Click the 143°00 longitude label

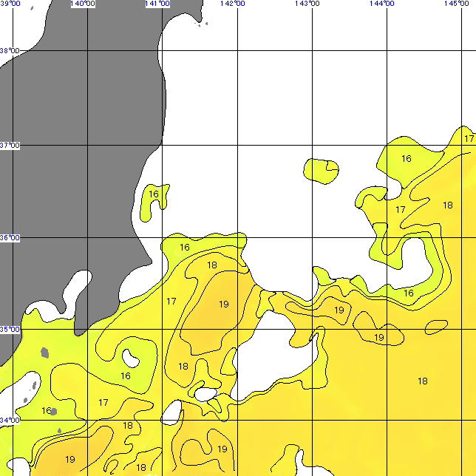coord(307,4)
